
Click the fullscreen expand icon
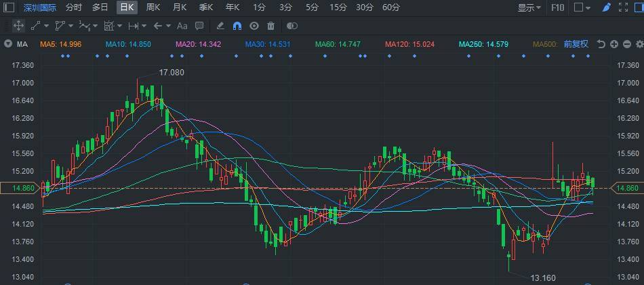pos(623,7)
